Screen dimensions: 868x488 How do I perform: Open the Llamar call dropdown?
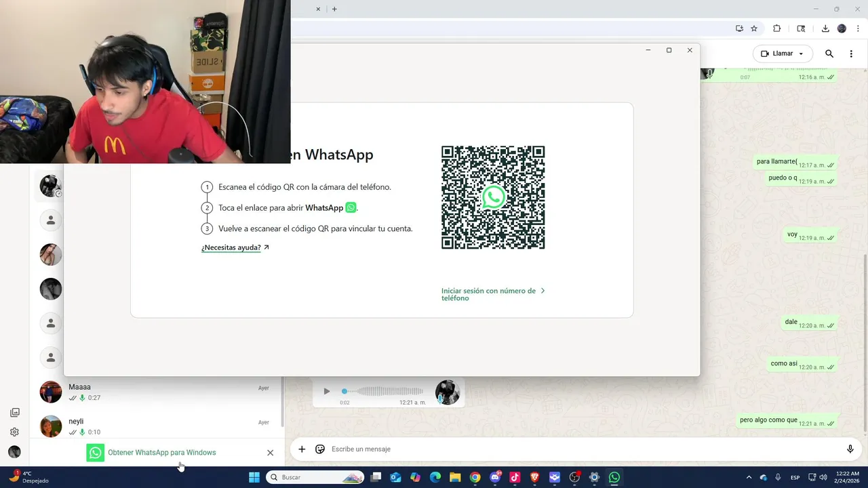tap(783, 54)
